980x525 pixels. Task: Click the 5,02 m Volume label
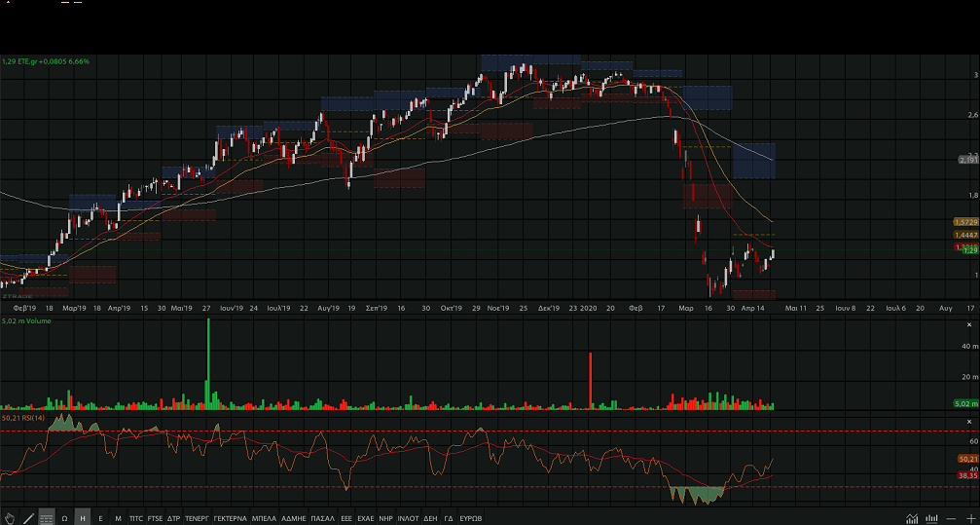(26, 321)
